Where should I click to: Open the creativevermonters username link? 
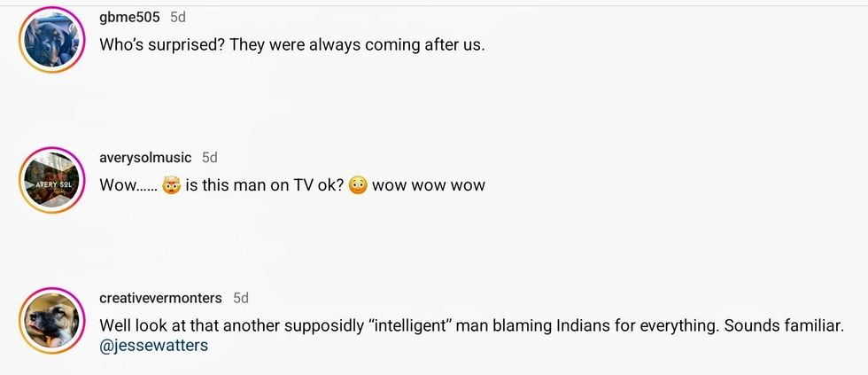pos(160,298)
